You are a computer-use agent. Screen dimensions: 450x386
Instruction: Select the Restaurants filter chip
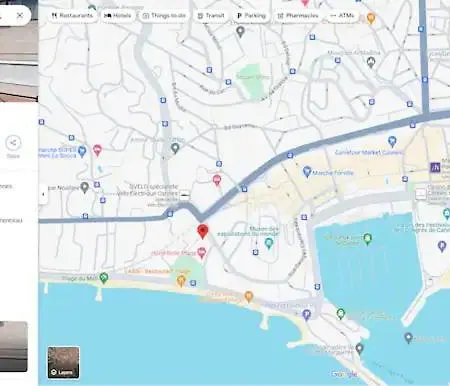pos(72,16)
